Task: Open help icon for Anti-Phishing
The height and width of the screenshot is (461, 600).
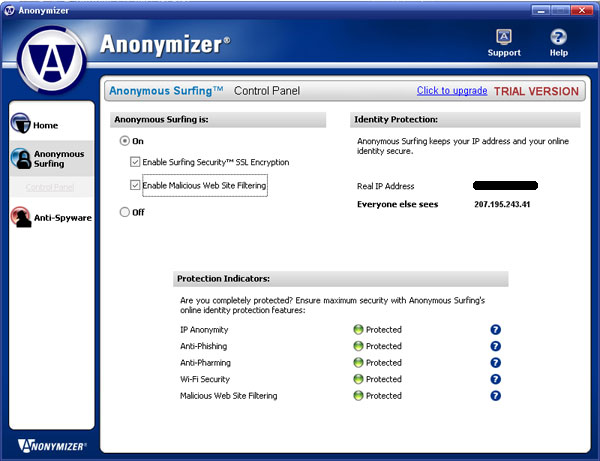Action: 495,346
